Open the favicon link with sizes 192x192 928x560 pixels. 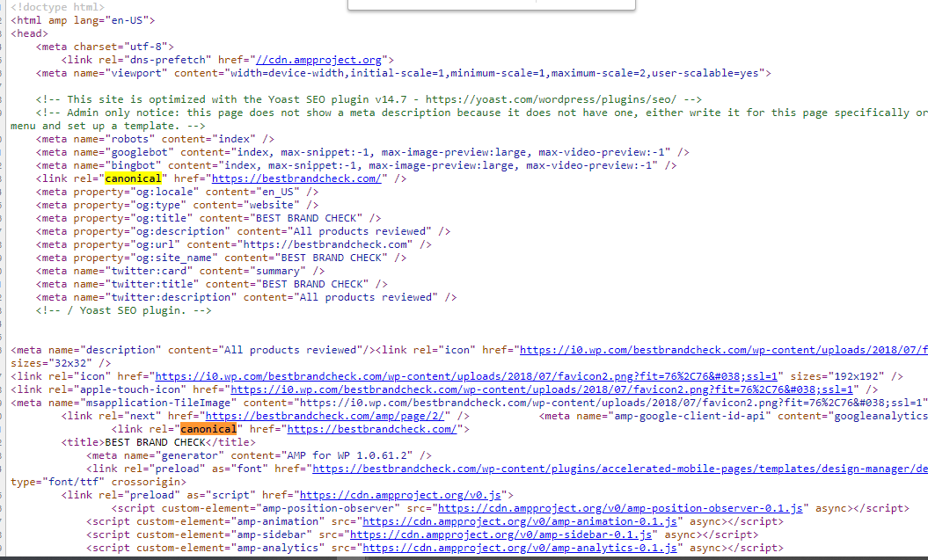[x=466, y=376]
